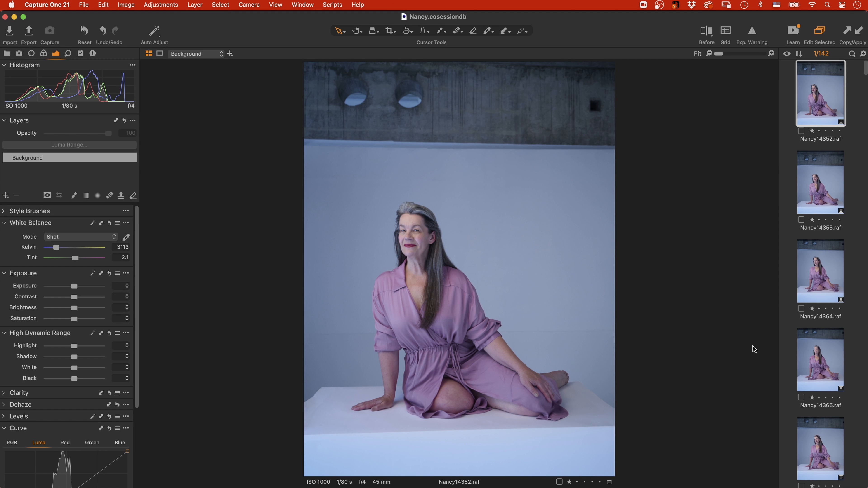
Task: Open the Camera menu
Action: [249, 5]
